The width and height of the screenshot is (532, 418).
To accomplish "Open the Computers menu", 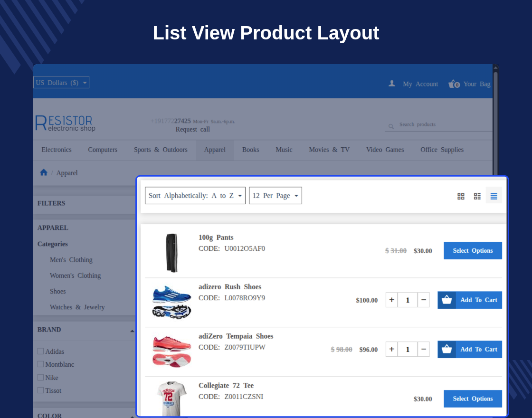I will pos(103,150).
